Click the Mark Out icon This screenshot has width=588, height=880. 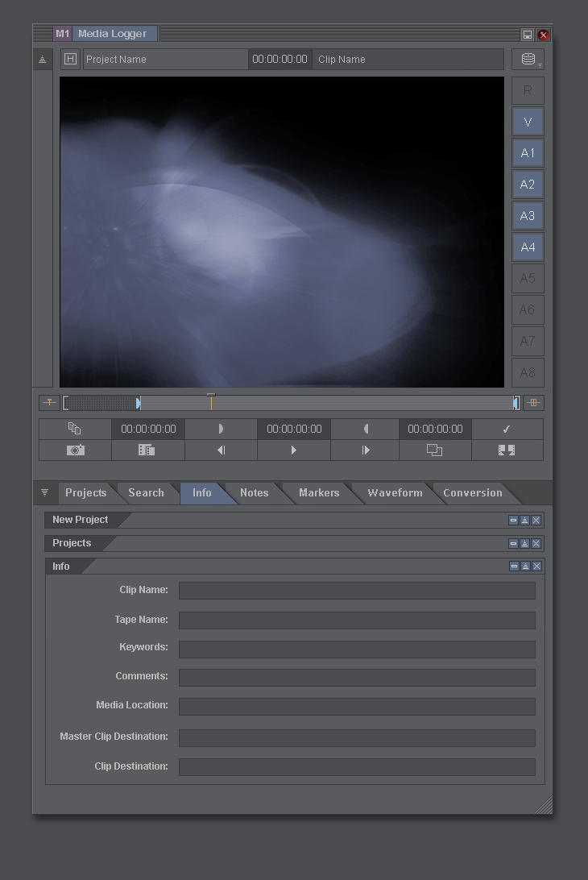365,429
